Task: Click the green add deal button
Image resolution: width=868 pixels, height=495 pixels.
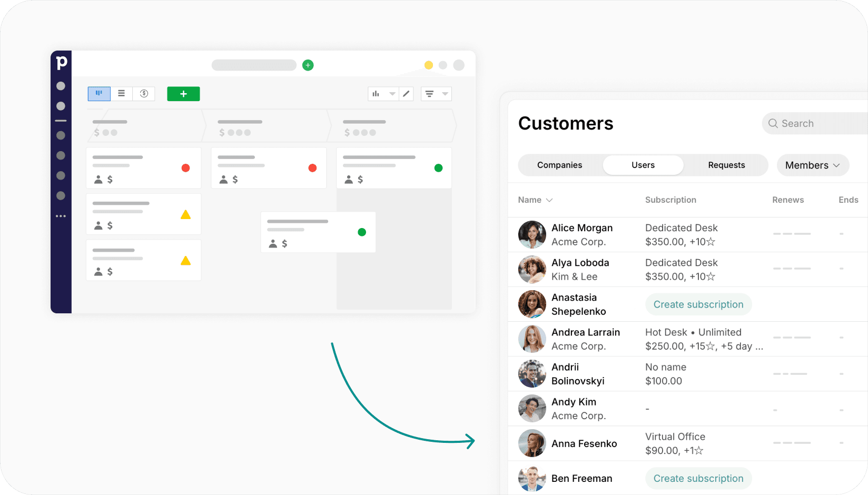Action: pos(183,93)
